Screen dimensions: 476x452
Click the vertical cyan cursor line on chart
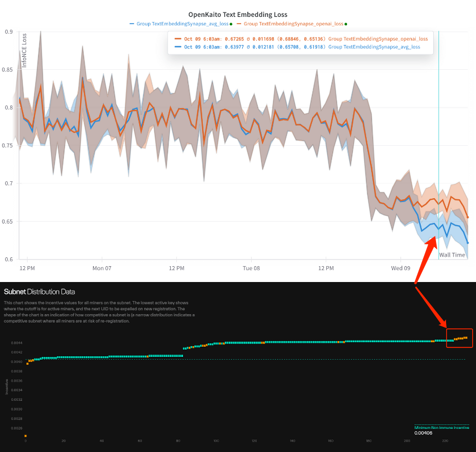438,145
